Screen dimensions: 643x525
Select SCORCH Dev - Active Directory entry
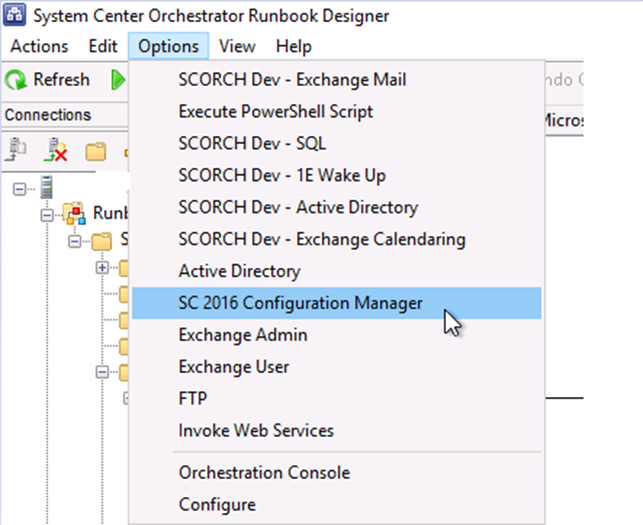pos(336,207)
